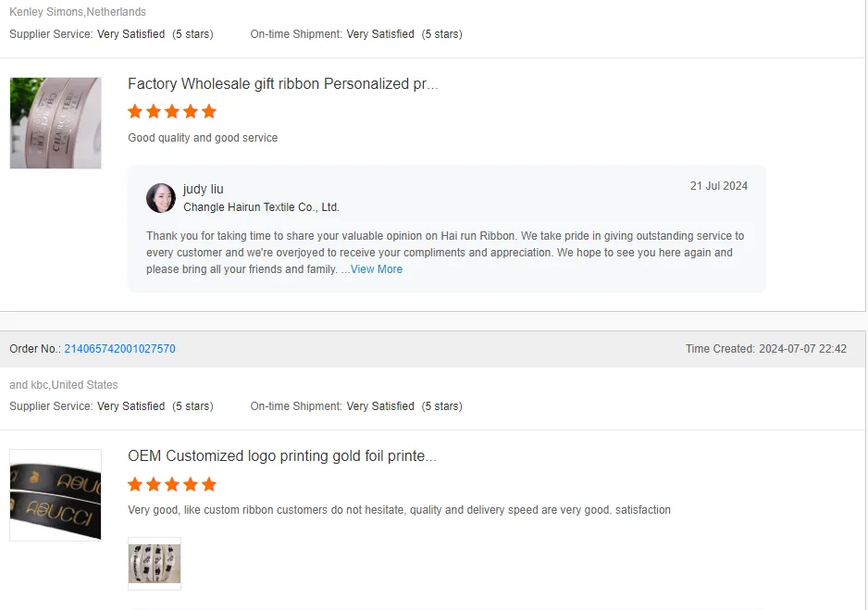This screenshot has width=868, height=610.
Task: Open "OEM Customized logo printing gold foil" title
Action: [281, 456]
